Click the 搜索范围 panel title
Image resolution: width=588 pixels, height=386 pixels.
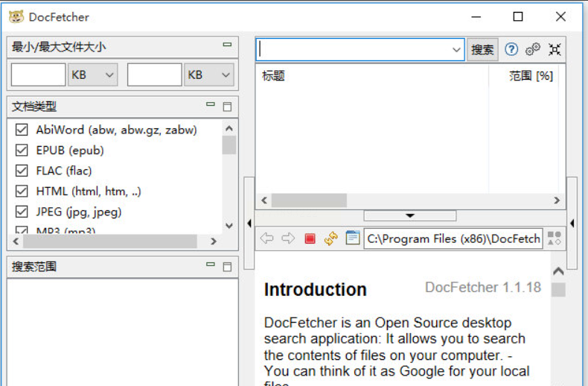[x=34, y=267]
